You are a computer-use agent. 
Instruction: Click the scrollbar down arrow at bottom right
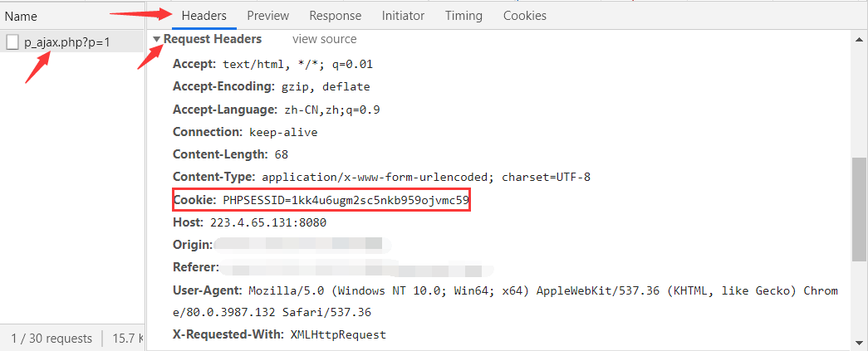click(860, 343)
